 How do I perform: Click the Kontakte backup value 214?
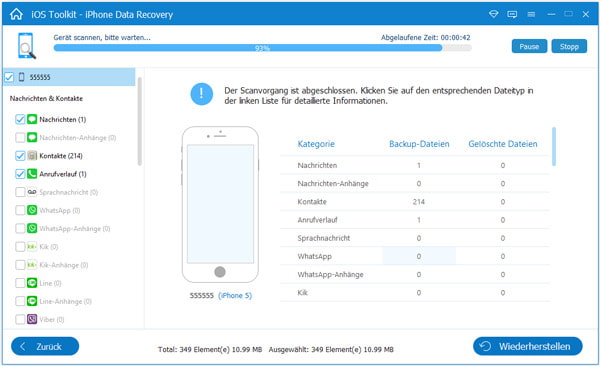[419, 202]
